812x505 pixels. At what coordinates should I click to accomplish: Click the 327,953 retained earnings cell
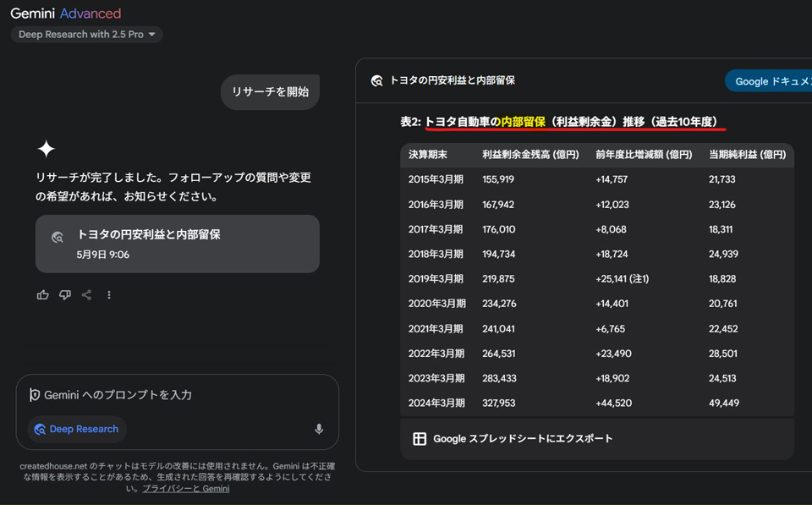[x=499, y=403]
